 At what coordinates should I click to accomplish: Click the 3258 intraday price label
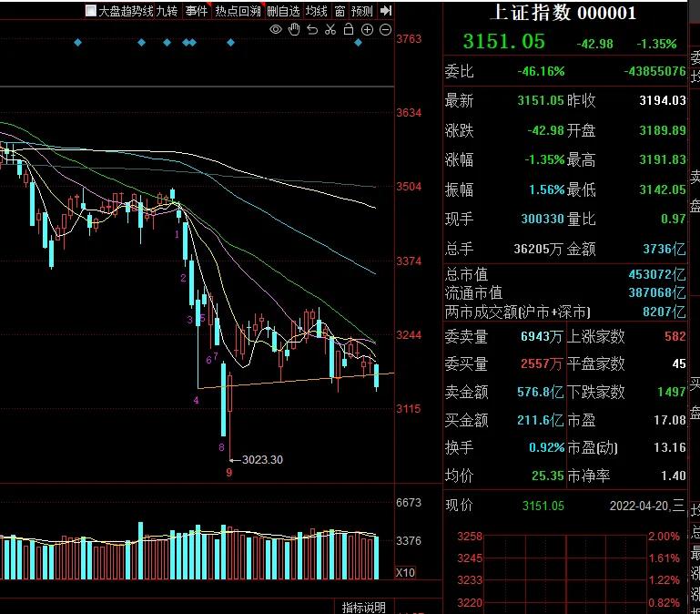(470, 536)
